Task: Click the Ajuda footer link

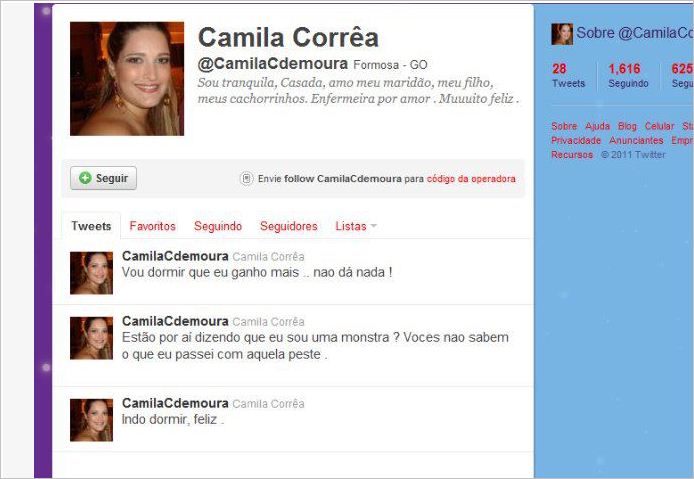Action: pyautogui.click(x=598, y=126)
